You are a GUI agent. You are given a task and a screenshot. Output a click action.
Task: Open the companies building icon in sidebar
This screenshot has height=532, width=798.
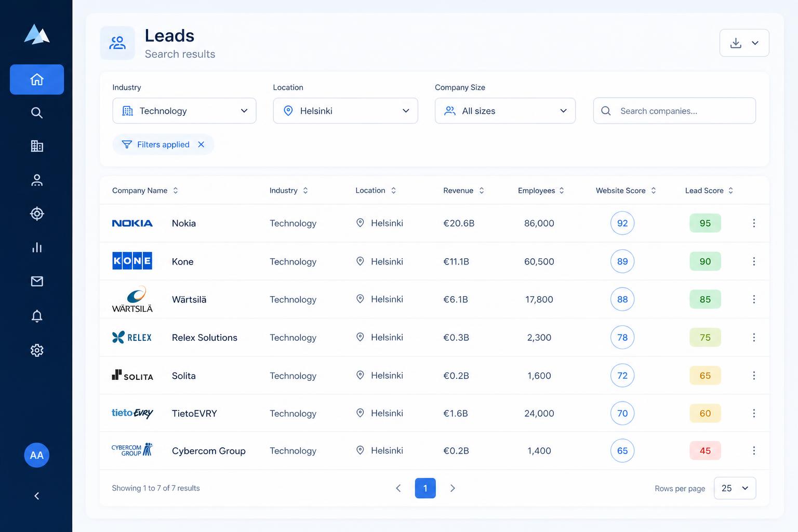click(37, 146)
